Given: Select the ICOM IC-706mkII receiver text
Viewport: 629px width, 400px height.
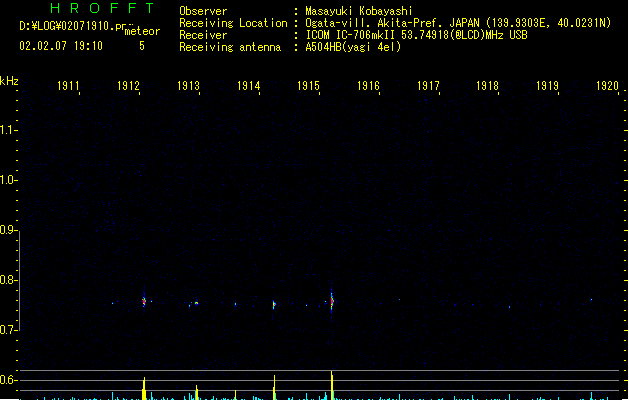Looking at the screenshot, I should click(416, 35).
